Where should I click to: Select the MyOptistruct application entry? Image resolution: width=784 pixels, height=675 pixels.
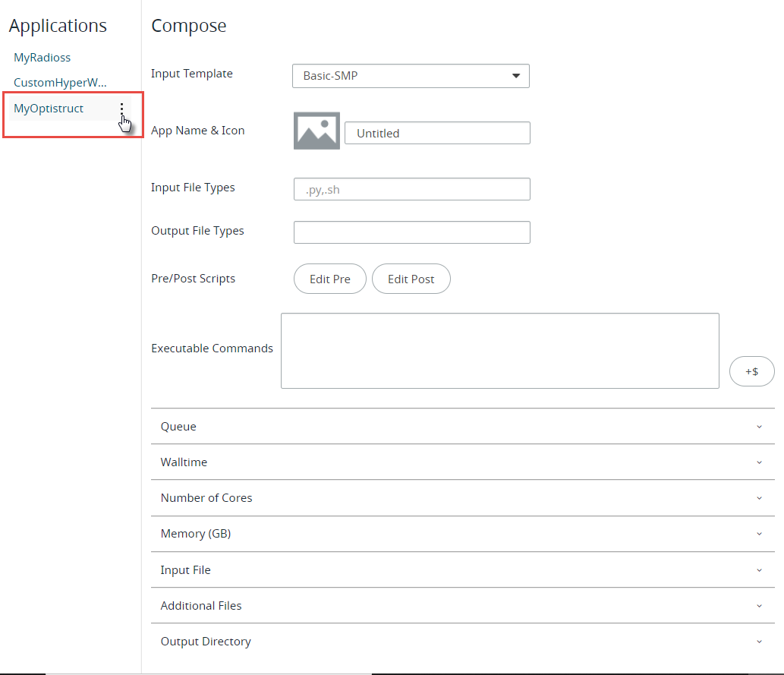pyautogui.click(x=49, y=109)
